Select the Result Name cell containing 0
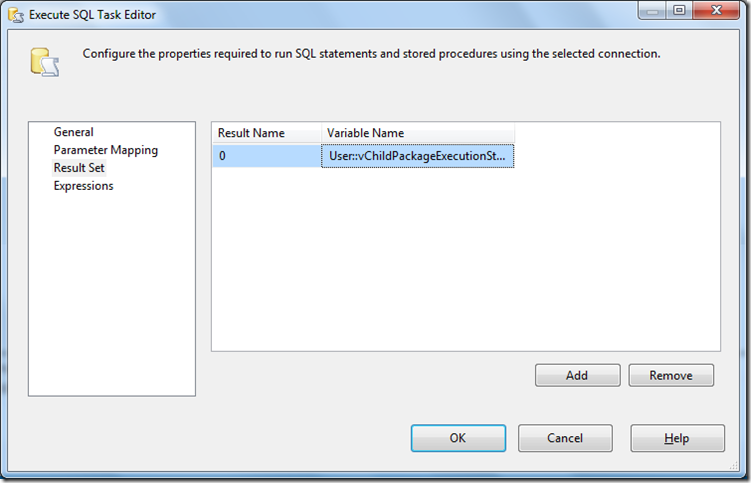 click(266, 156)
